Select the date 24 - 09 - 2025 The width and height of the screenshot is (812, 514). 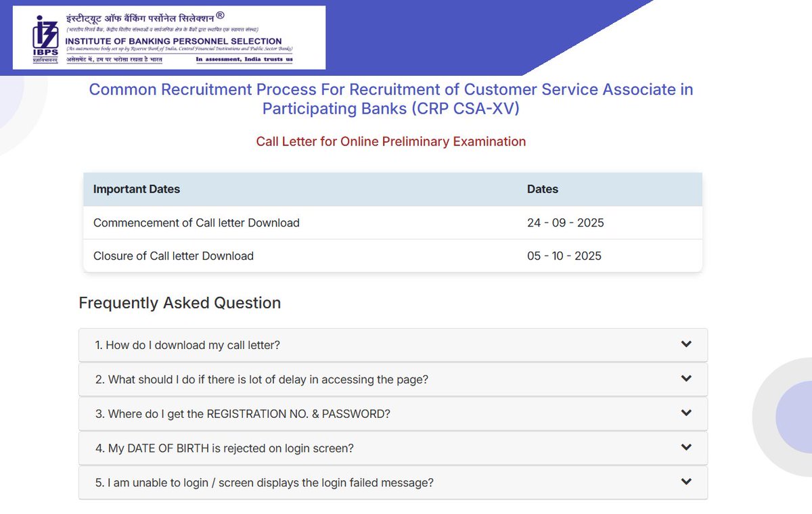564,223
